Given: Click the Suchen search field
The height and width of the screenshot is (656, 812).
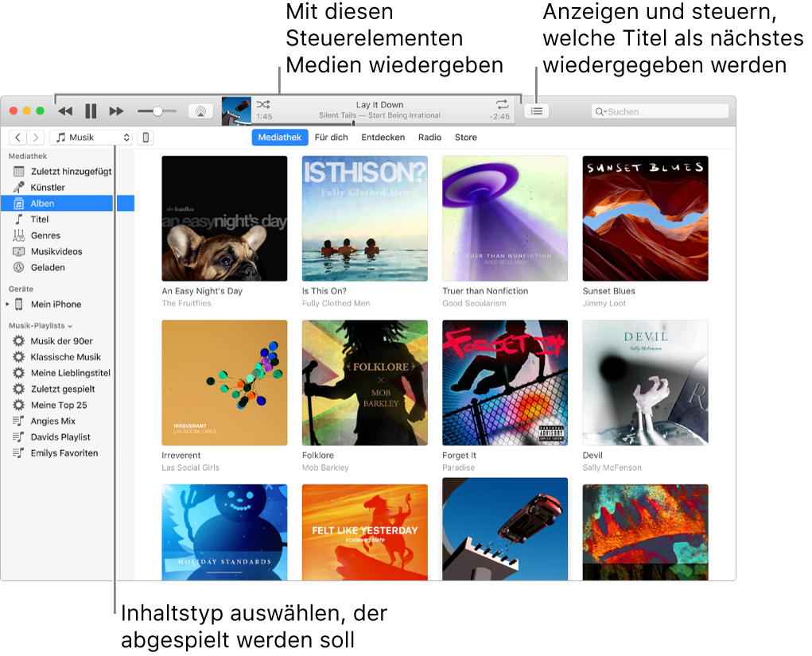Looking at the screenshot, I should (660, 111).
